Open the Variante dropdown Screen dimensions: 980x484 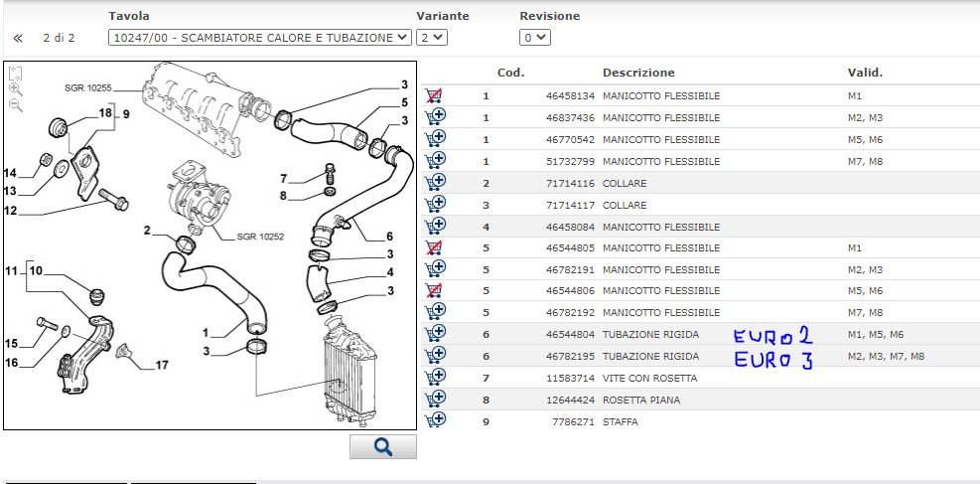[x=432, y=38]
